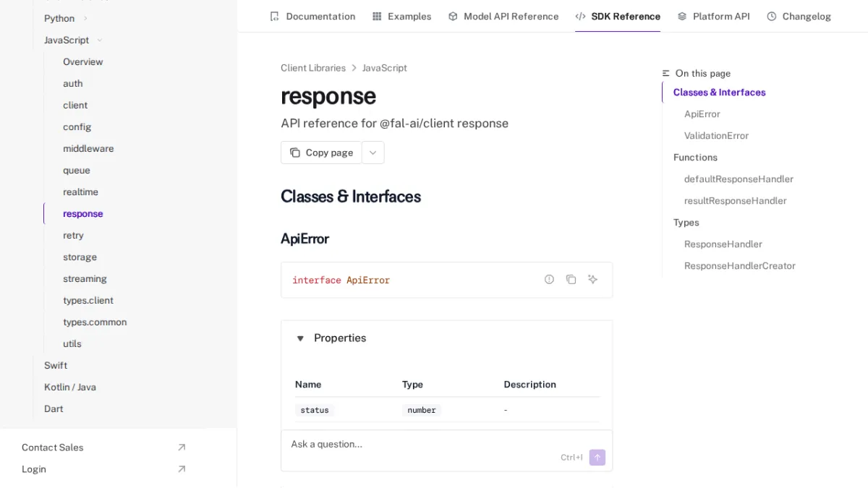Screen dimensions: 868x488
Task: Click the number type cell in Properties table
Action: pyautogui.click(x=422, y=410)
